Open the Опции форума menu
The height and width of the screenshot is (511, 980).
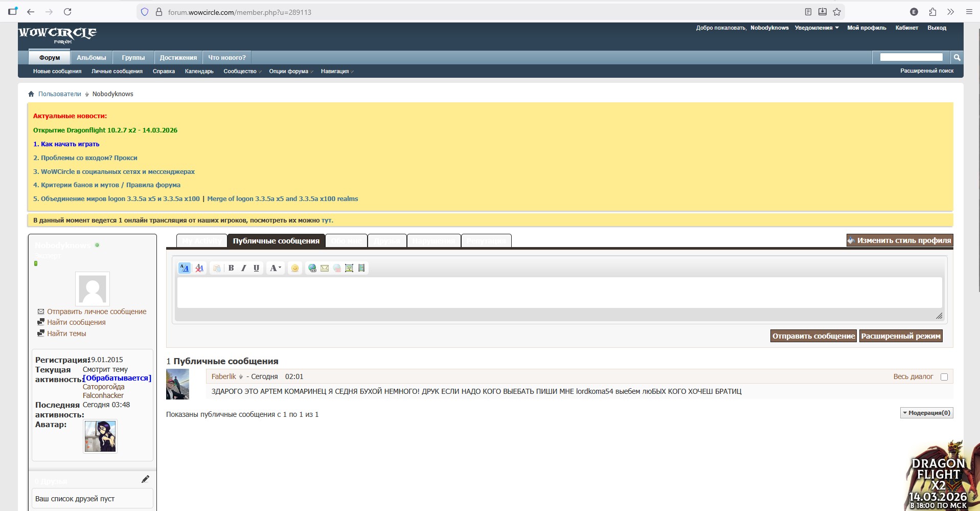tap(290, 72)
